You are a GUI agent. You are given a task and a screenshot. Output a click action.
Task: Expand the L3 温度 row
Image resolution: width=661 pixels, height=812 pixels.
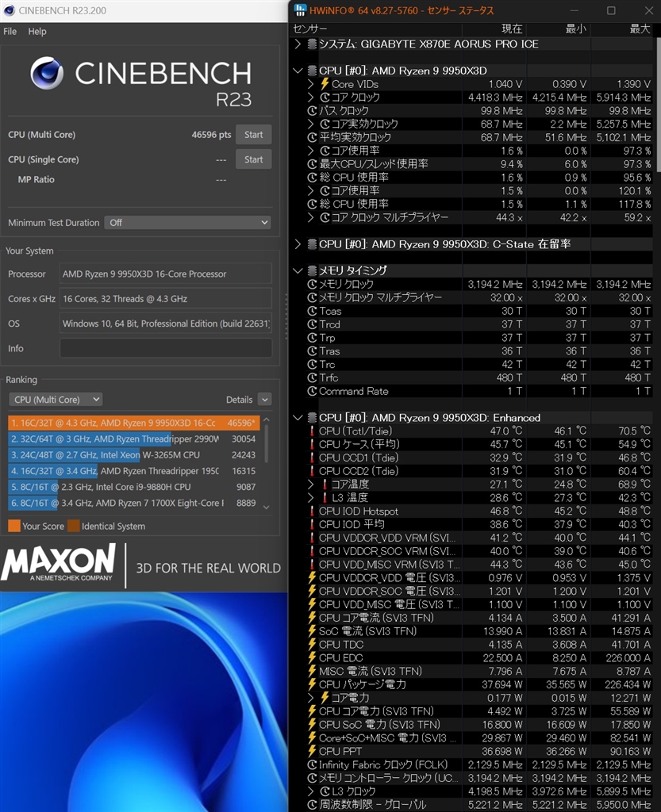coord(310,498)
